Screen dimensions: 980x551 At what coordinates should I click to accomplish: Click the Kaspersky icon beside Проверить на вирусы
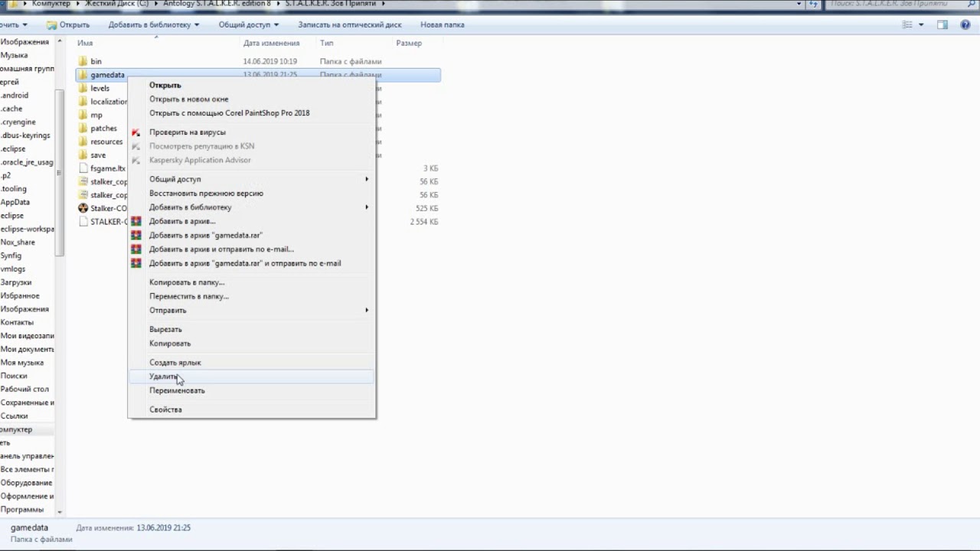(136, 132)
